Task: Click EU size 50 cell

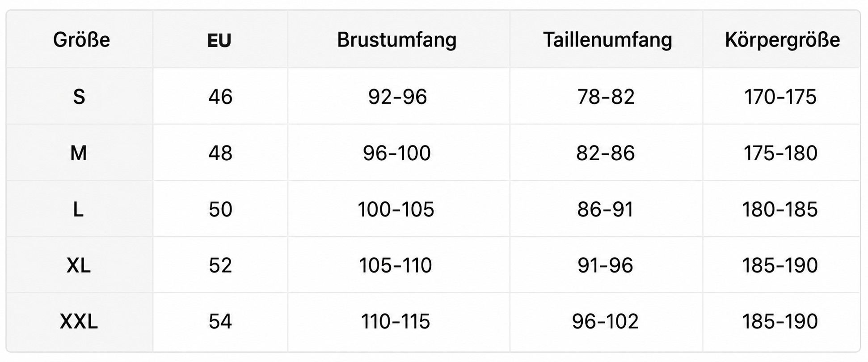Action: coord(220,209)
